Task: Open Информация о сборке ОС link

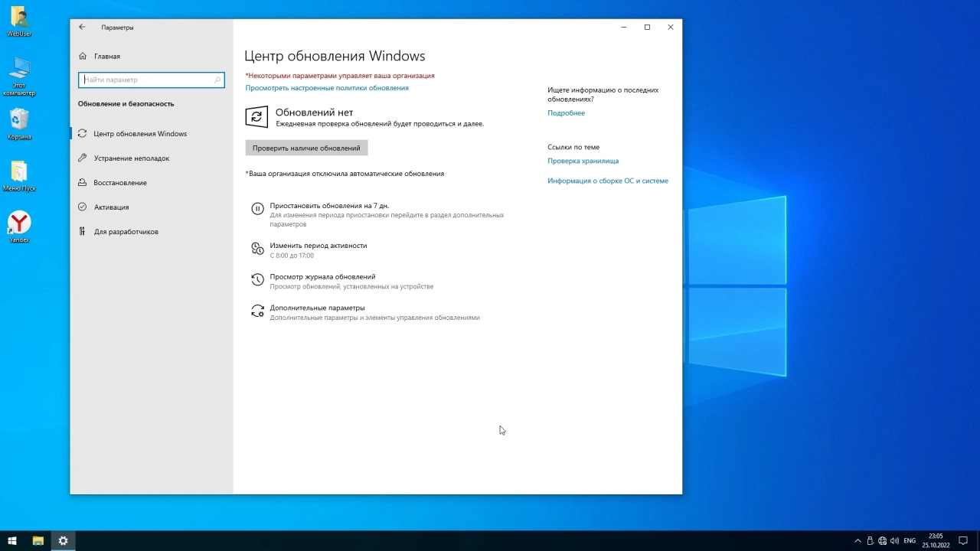Action: (608, 181)
